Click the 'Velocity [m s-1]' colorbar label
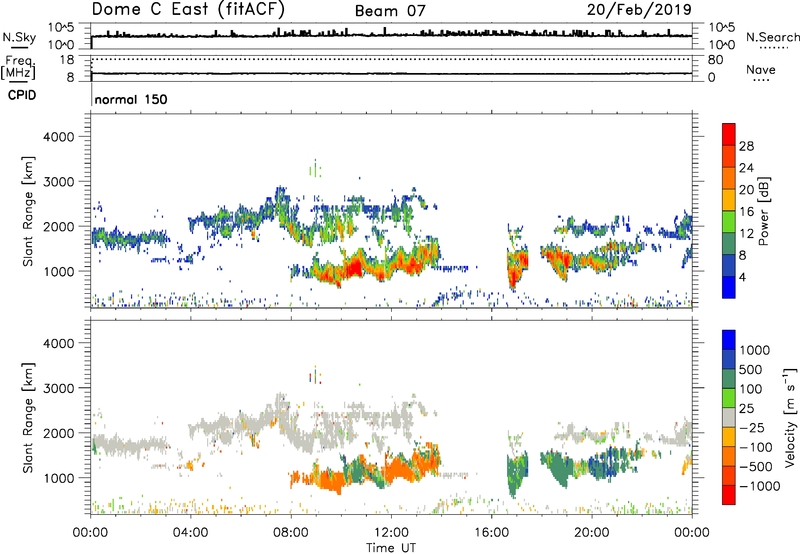 pos(790,417)
